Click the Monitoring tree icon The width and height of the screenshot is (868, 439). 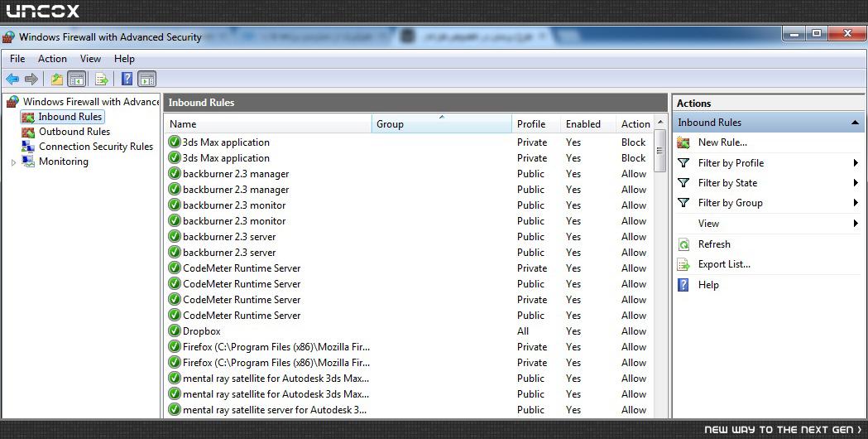coord(27,162)
